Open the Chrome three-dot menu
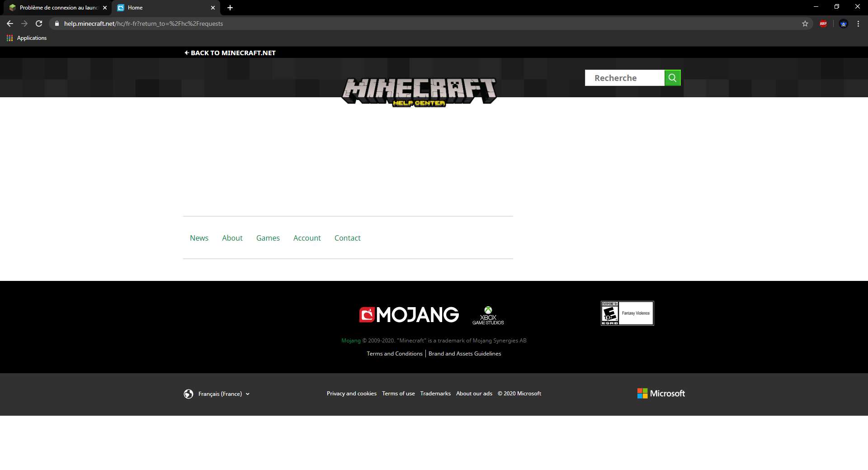The width and height of the screenshot is (868, 470). point(858,24)
